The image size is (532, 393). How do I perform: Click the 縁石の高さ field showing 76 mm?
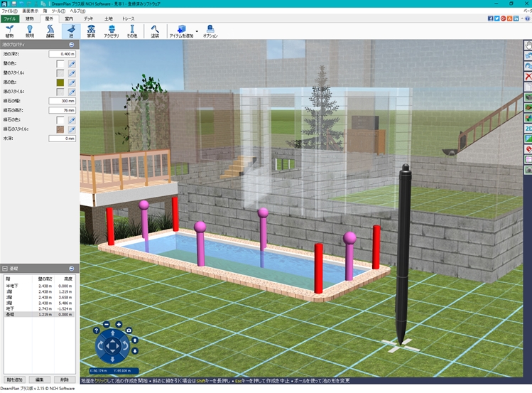pos(62,110)
